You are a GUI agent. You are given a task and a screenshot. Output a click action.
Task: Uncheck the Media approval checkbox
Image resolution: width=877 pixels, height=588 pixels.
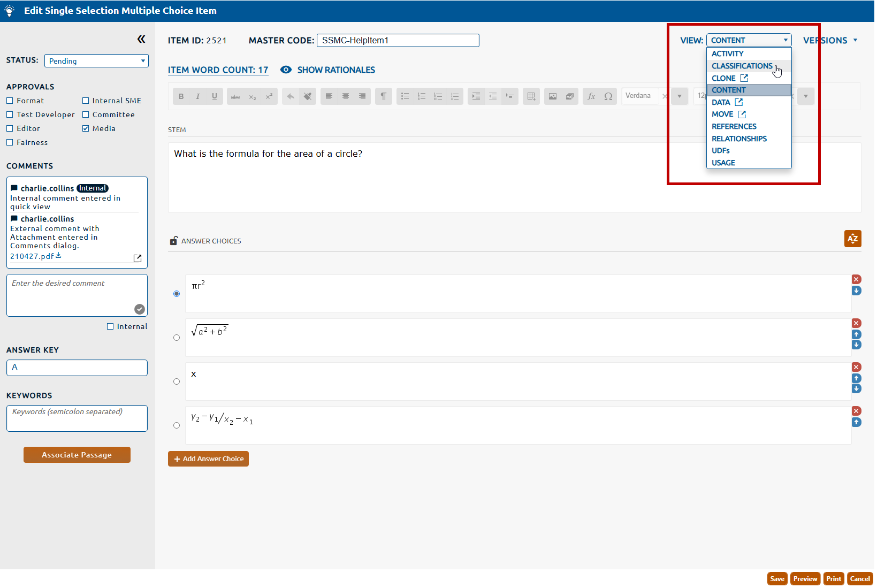click(86, 128)
